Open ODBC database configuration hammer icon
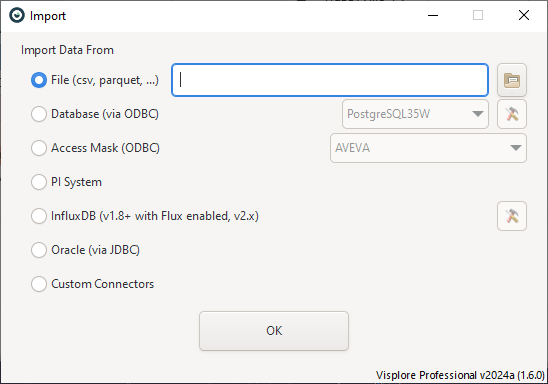 click(x=512, y=114)
